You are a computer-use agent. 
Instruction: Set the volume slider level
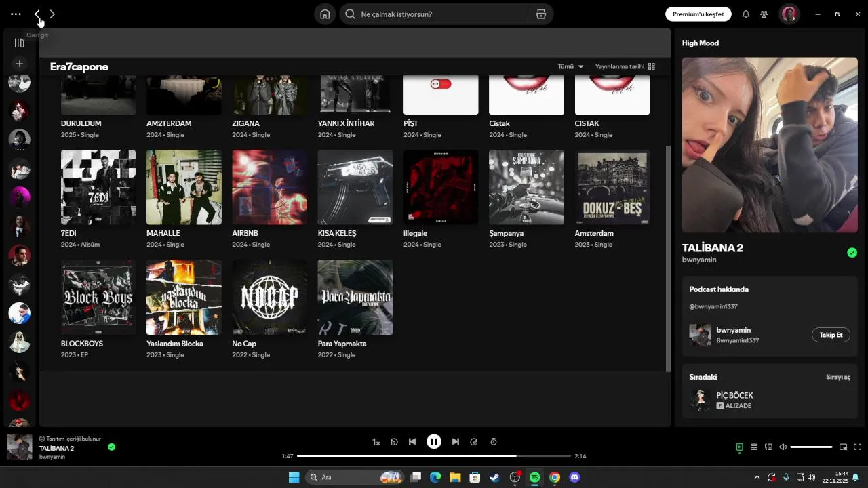pyautogui.click(x=811, y=447)
